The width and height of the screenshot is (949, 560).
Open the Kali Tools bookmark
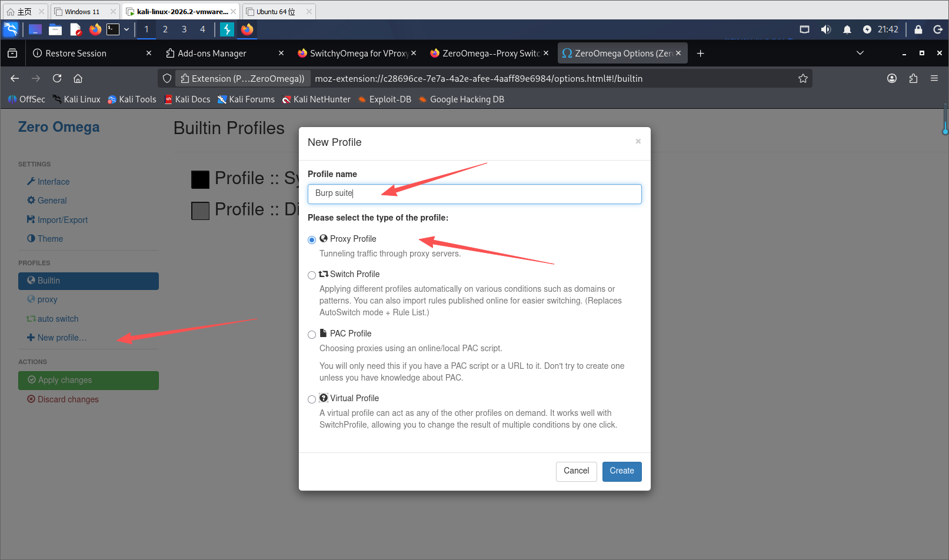tap(132, 99)
